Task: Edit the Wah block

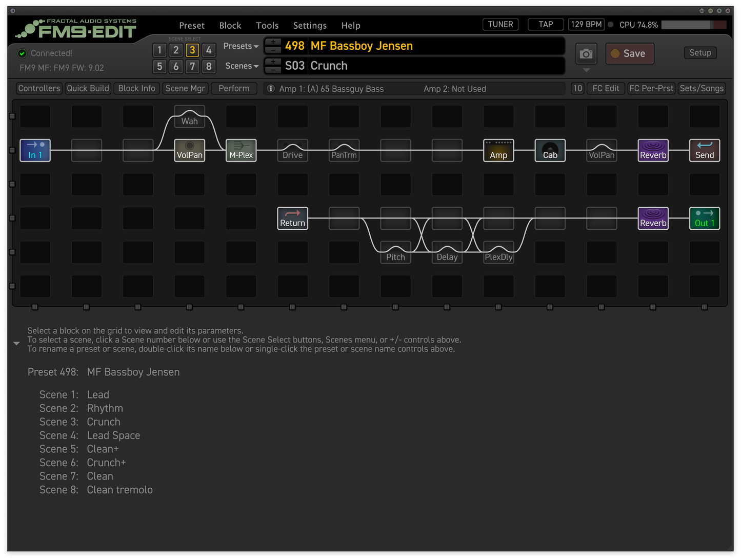Action: click(x=189, y=117)
